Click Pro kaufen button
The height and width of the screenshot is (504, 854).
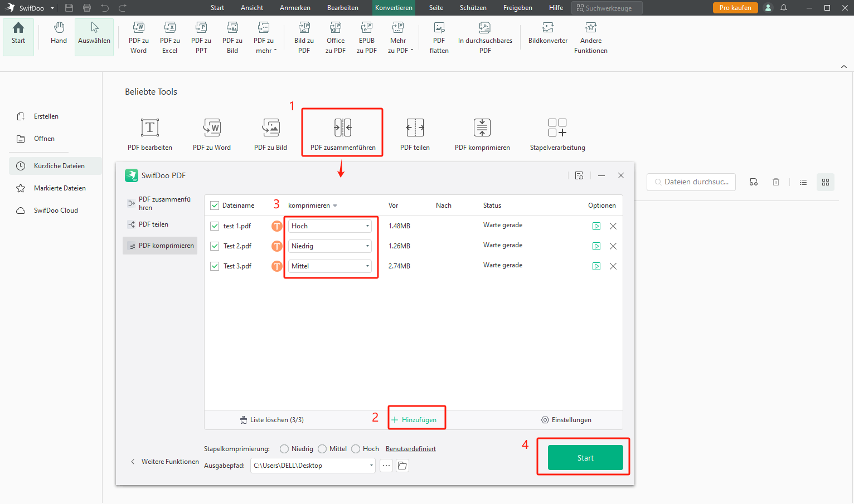point(735,8)
